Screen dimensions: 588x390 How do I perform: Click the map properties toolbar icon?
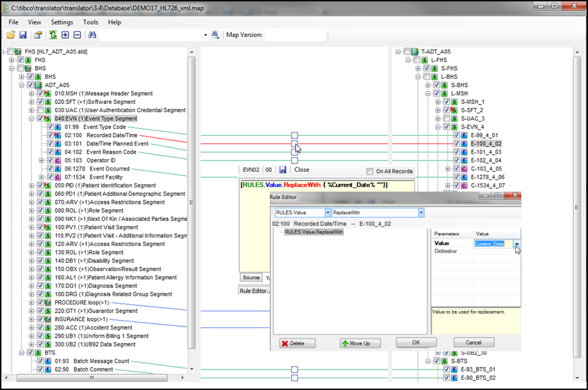(x=38, y=35)
